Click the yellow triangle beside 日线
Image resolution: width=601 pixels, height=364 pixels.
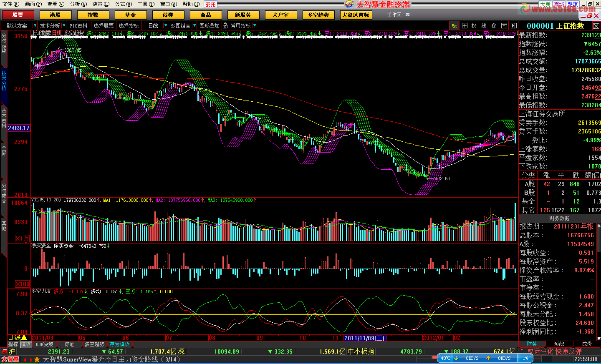[x=24, y=338]
